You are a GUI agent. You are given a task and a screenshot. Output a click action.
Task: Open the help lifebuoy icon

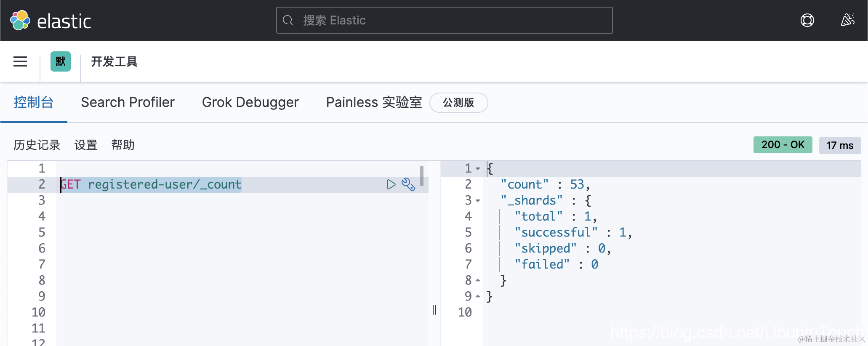coord(807,20)
